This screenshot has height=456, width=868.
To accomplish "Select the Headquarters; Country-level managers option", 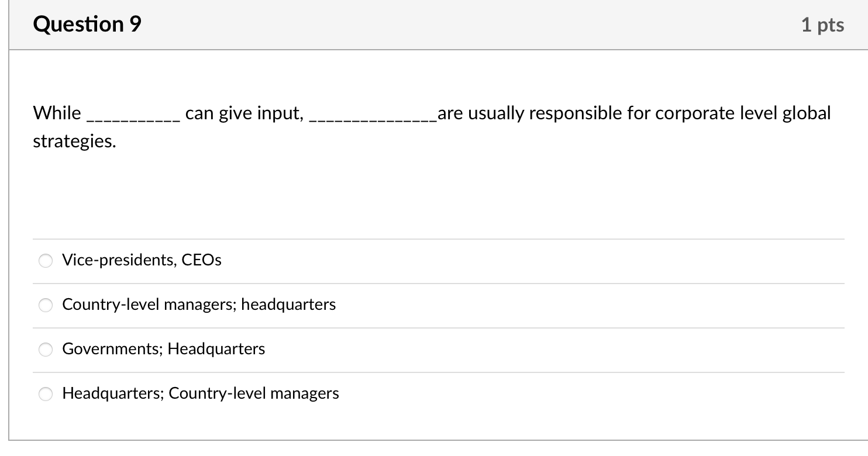I will coord(46,393).
